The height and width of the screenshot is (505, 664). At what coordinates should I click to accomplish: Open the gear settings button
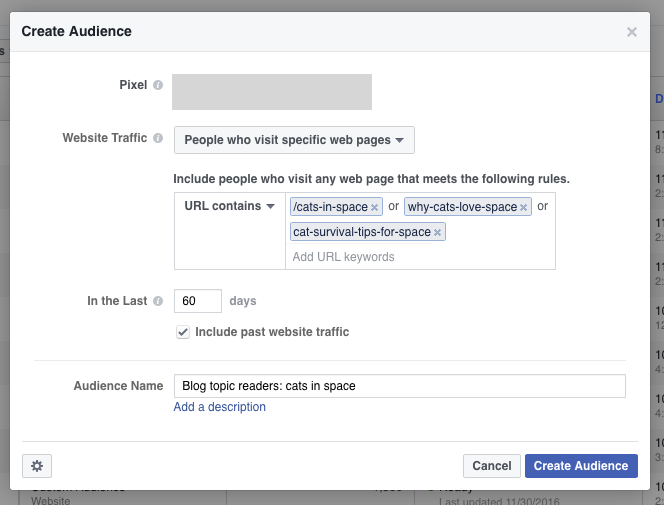click(37, 466)
